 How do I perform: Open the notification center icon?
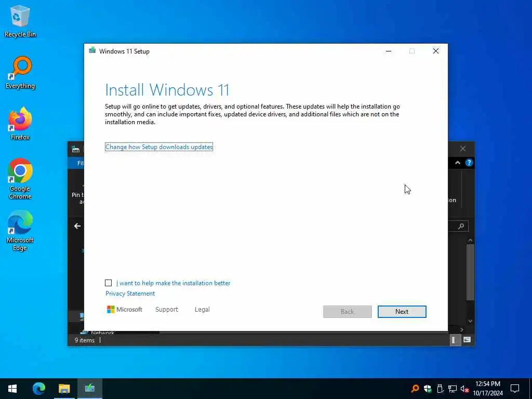pos(515,389)
